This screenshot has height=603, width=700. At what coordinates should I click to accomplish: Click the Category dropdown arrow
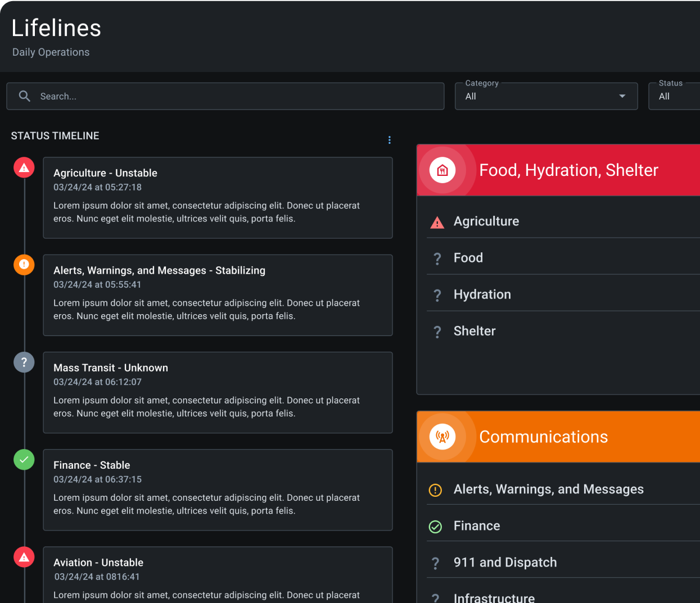pos(622,96)
